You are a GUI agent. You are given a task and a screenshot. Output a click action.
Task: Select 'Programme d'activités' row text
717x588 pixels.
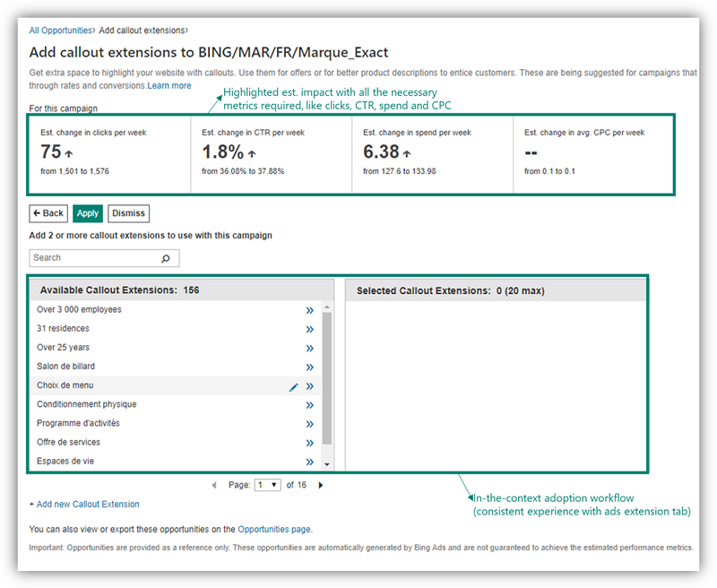(x=78, y=423)
